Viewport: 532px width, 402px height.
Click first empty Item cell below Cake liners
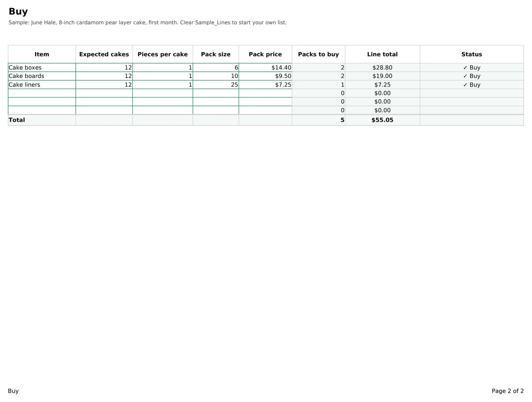tap(42, 93)
